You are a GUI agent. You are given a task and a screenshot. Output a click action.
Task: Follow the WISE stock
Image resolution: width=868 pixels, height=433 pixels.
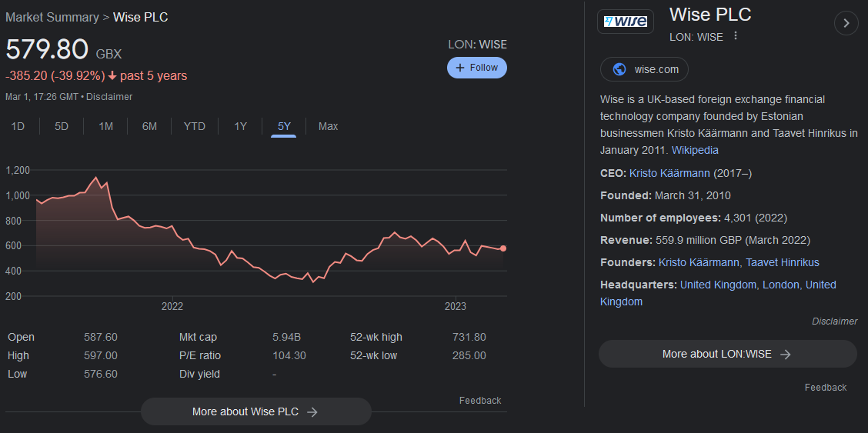click(x=476, y=68)
